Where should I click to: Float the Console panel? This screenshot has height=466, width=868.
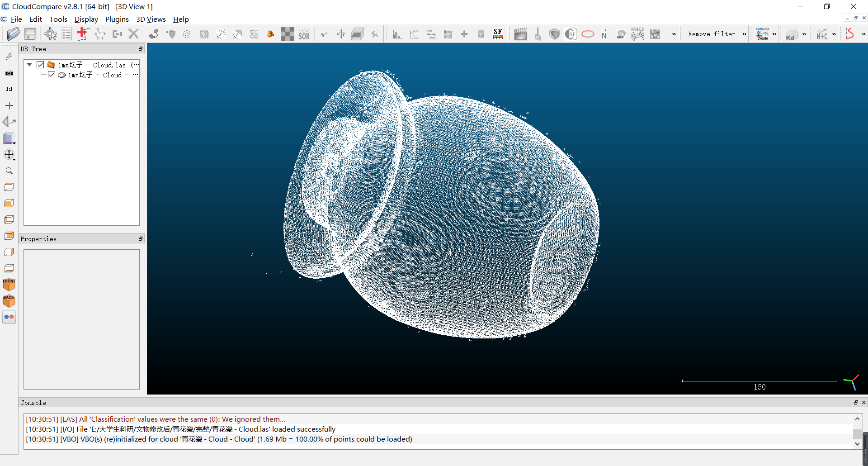pos(856,402)
